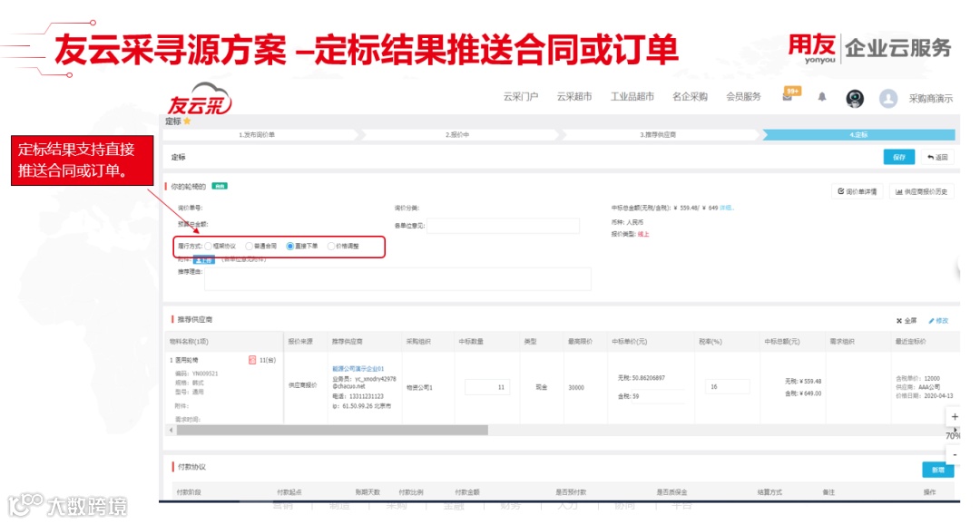Click the 税率 field showing 16
The width and height of the screenshot is (980, 524).
(x=727, y=386)
